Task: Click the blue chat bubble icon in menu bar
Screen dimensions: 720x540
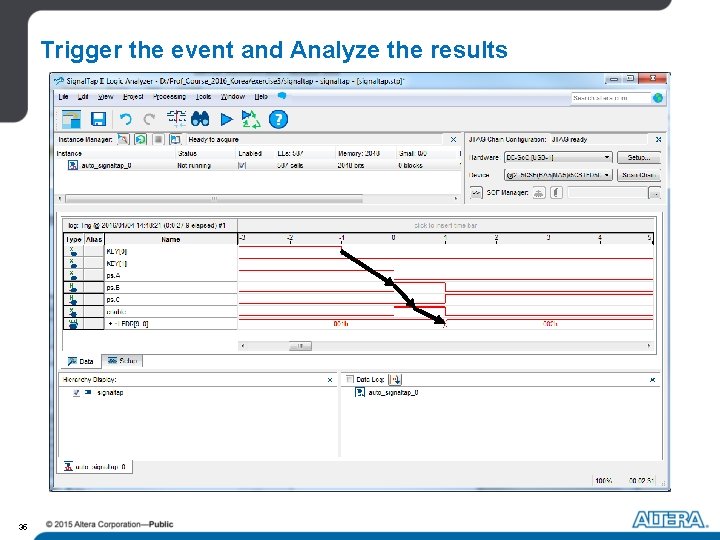Action: pos(282,96)
